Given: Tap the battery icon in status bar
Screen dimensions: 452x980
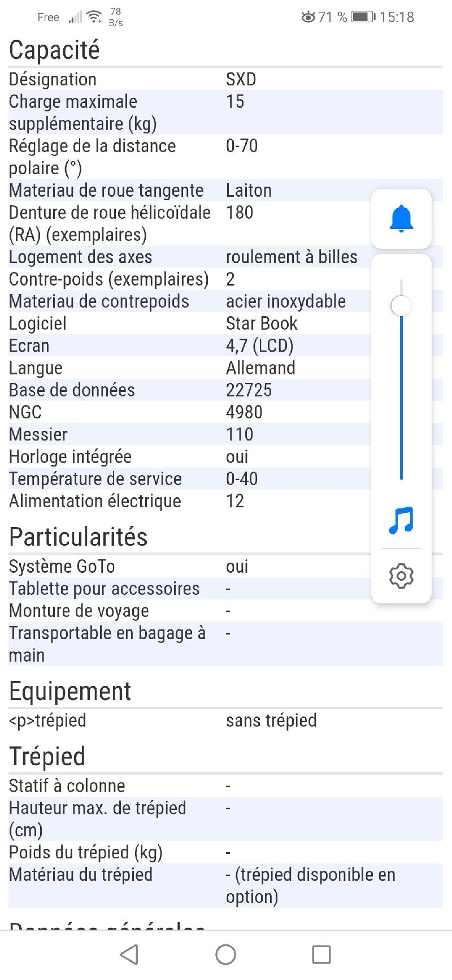Looking at the screenshot, I should pyautogui.click(x=363, y=17).
